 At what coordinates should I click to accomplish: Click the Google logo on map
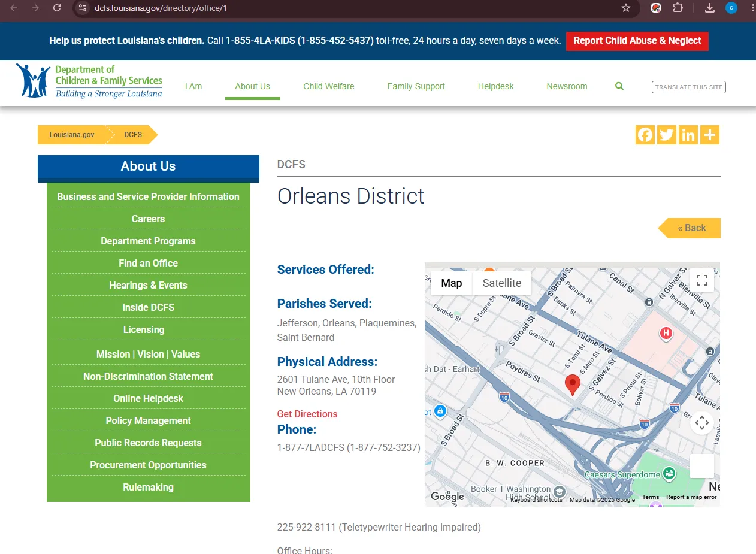[447, 497]
